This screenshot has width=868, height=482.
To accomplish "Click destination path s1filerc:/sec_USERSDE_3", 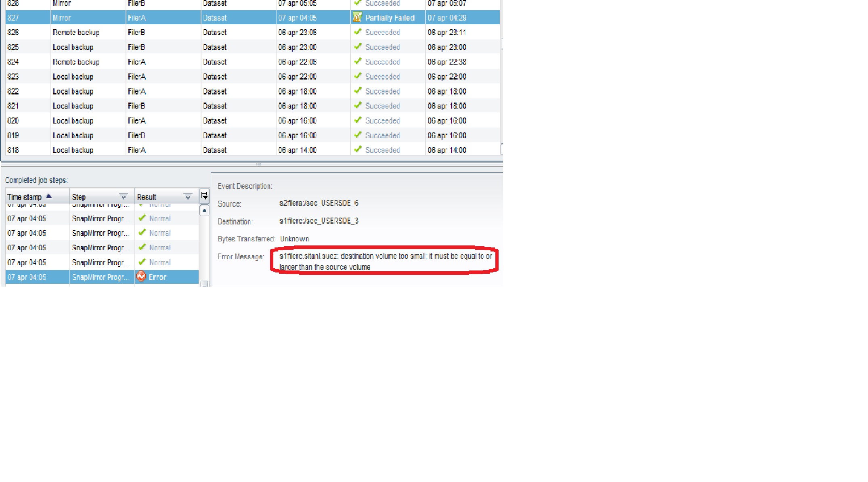I will [x=319, y=221].
